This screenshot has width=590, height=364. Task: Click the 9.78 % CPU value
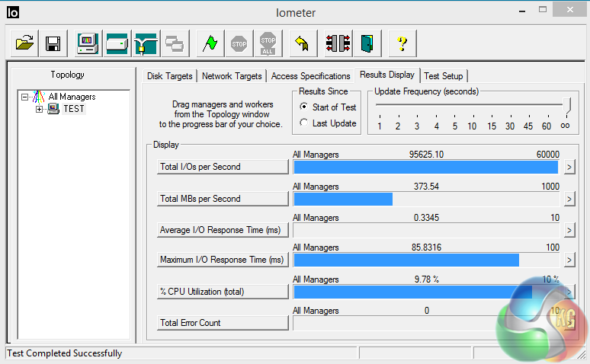click(427, 279)
